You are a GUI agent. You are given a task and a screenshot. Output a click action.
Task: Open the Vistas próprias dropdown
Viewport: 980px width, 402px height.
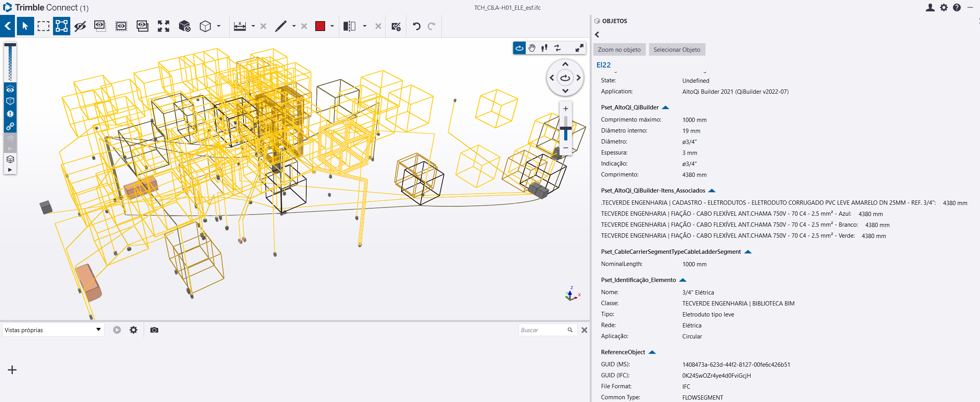tap(53, 330)
